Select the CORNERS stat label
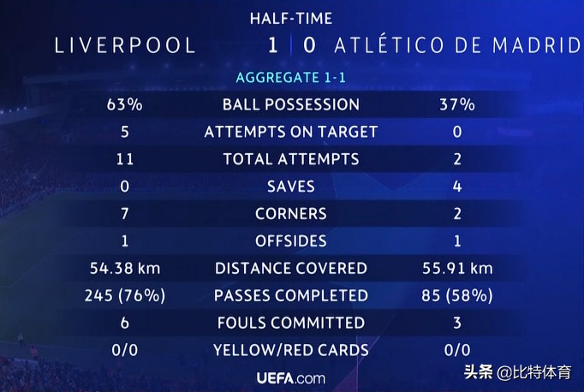The height and width of the screenshot is (392, 584). coord(291,214)
